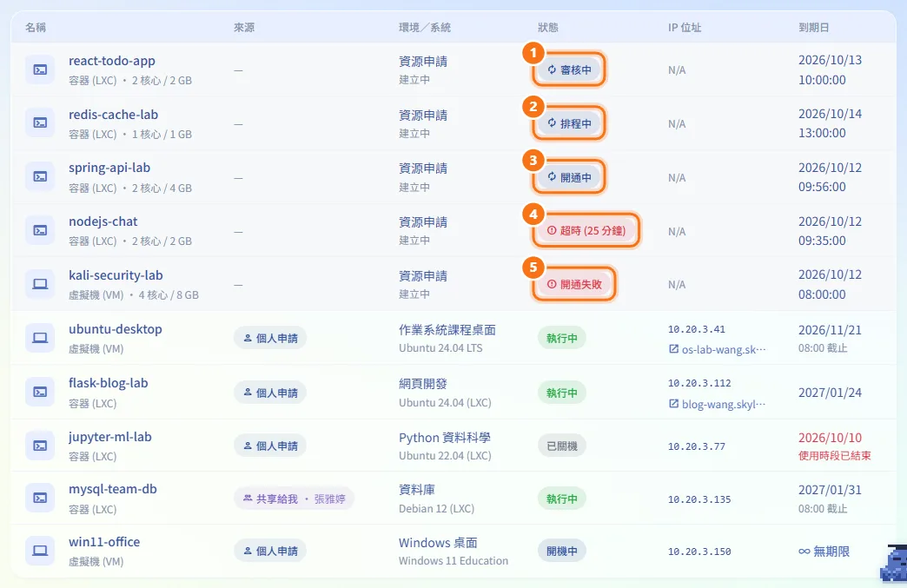Click the 狀態 column header
Screen dimensions: 907x588
tap(548, 27)
